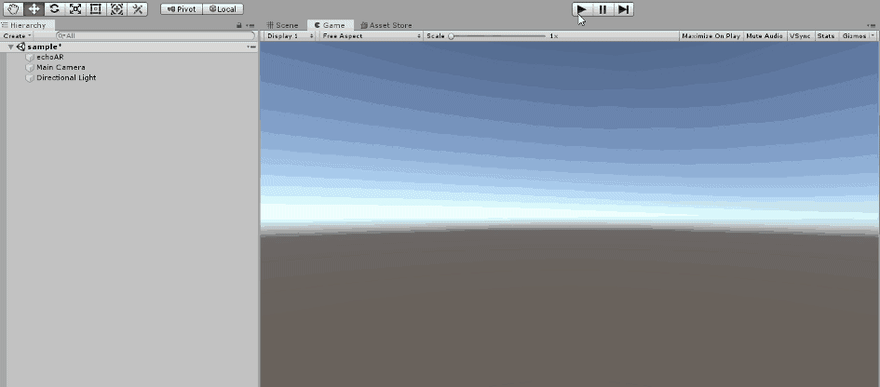The image size is (880, 387).
Task: Toggle the Pivot handle position button
Action: (x=181, y=9)
